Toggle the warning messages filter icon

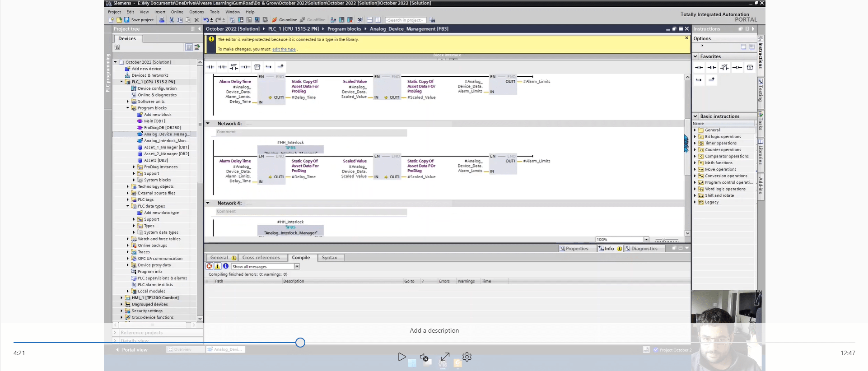[x=218, y=266]
